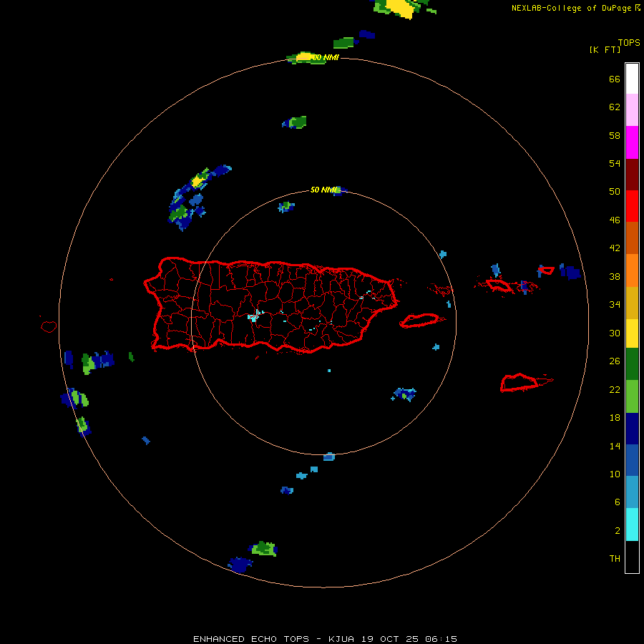644x644 pixels.
Task: Click the maroon legend color block
Action: click(x=632, y=174)
